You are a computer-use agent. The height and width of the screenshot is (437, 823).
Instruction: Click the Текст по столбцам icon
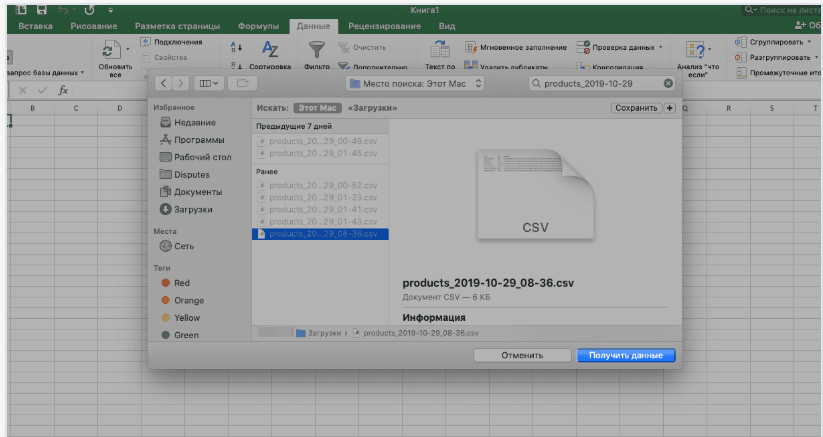pos(440,50)
